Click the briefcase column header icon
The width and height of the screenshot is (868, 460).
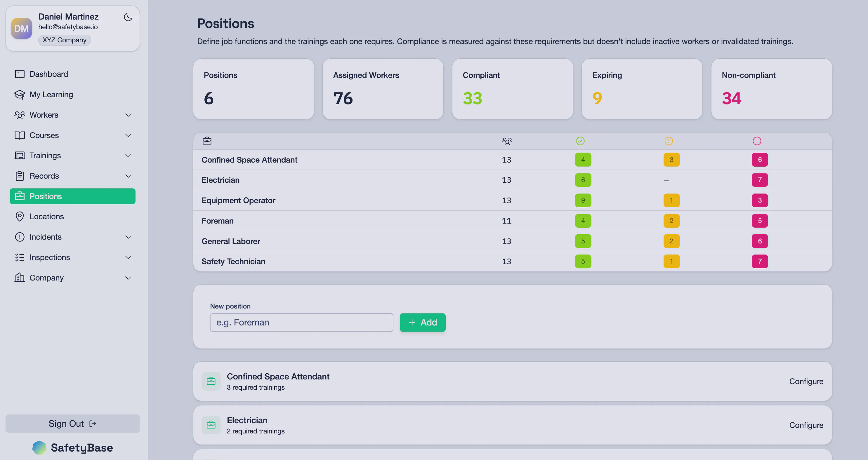click(x=207, y=141)
